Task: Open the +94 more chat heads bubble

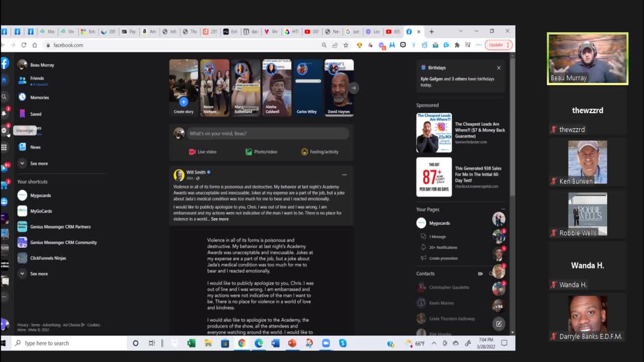Action: (499, 306)
